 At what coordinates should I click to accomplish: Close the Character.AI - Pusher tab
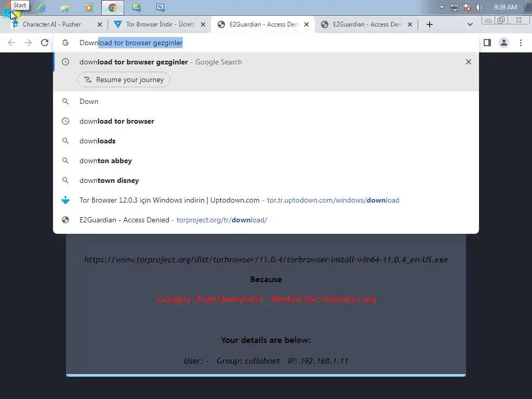click(x=99, y=24)
